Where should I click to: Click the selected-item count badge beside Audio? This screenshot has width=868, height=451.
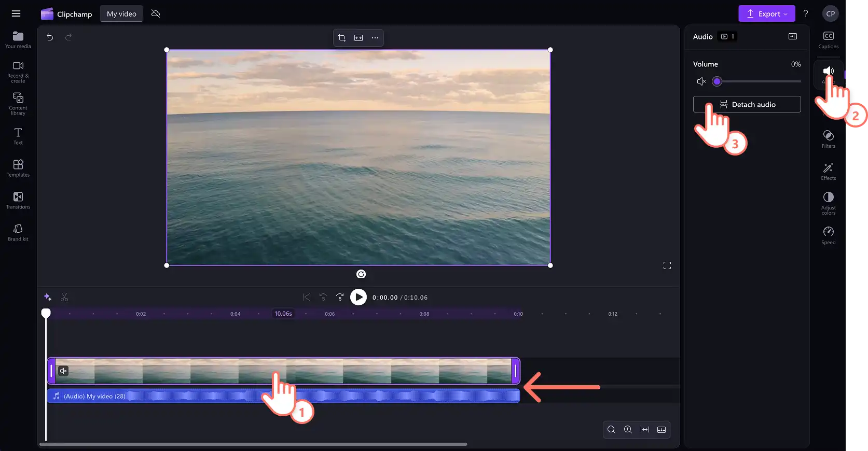728,36
